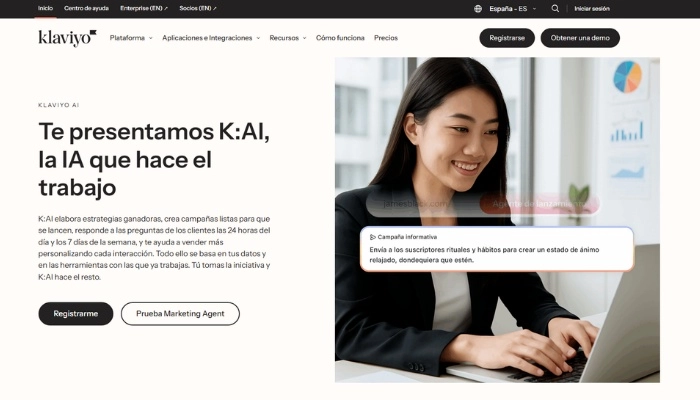Click the pie chart graphic in hero image
Screen dimensions: 700x400
pyautogui.click(x=627, y=77)
